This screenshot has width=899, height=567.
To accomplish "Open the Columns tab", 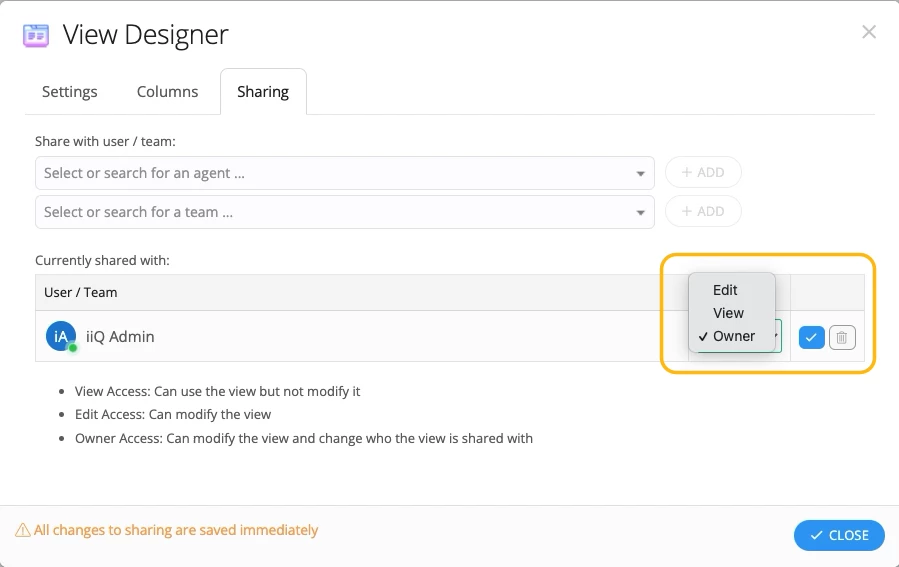I will point(167,92).
